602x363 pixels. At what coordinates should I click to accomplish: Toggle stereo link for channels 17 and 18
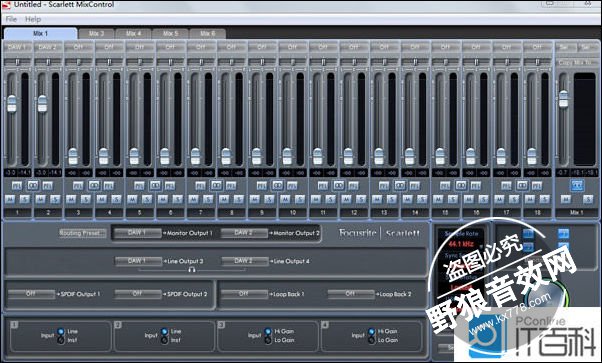click(x=522, y=186)
